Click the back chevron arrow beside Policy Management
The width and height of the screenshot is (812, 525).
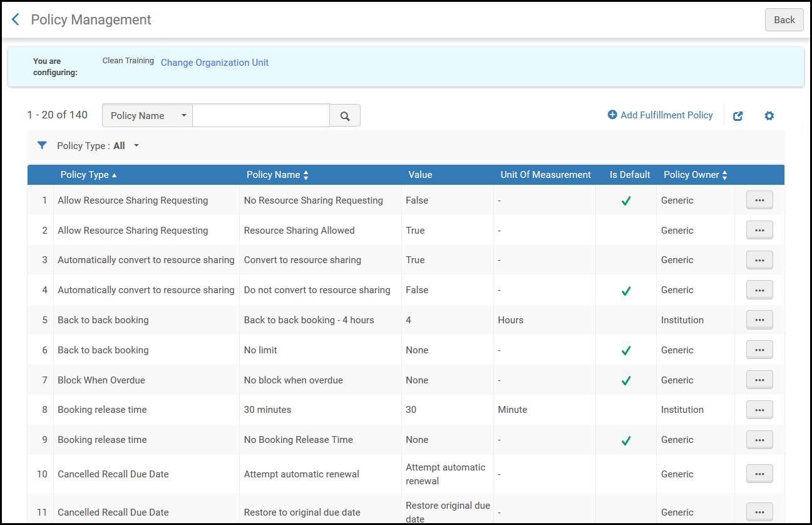(x=16, y=19)
